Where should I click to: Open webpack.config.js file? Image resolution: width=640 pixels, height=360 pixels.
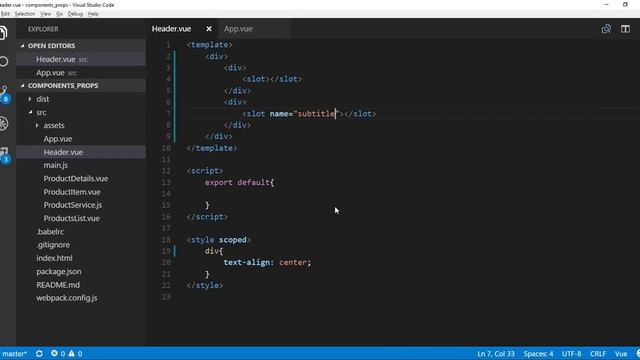pos(81,298)
